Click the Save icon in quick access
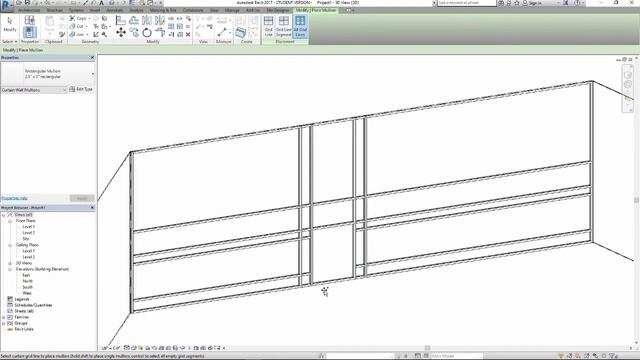Screen dimensions: 640x360 pyautogui.click(x=27, y=3)
